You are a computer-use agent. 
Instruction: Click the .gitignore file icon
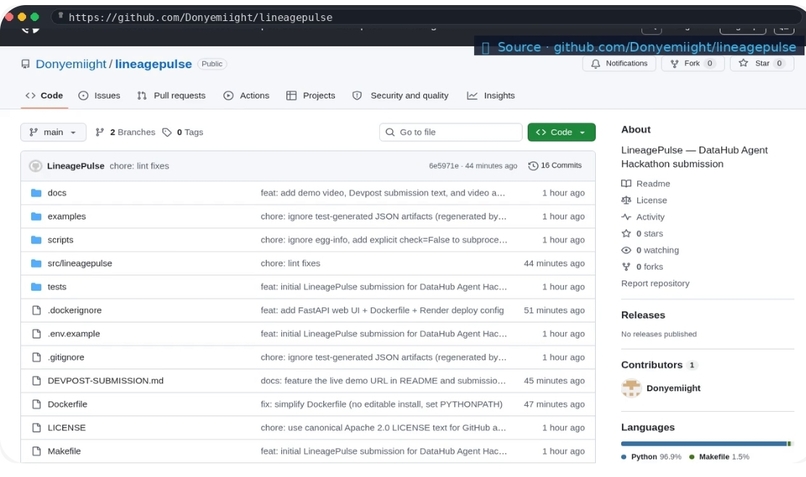(x=36, y=357)
